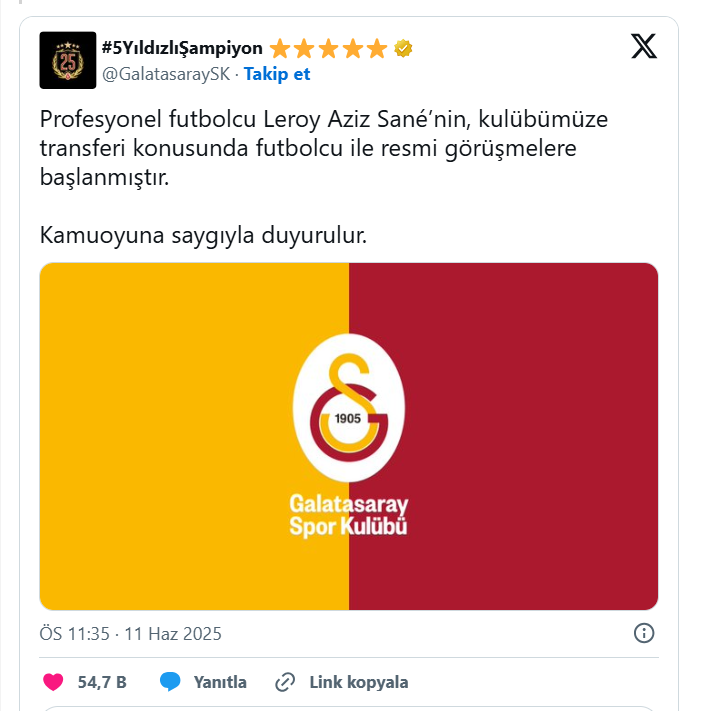This screenshot has width=710, height=711.
Task: Click the blue reply bubble icon
Action: tap(170, 682)
